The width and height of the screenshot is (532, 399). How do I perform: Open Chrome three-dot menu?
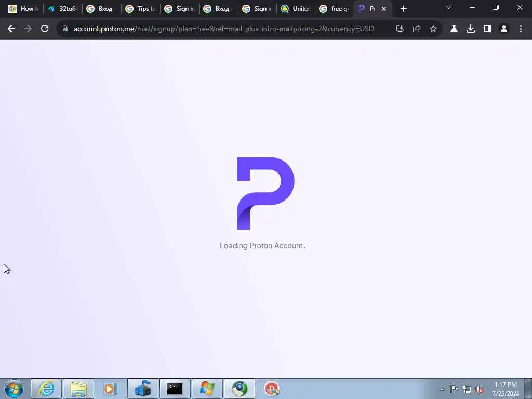coord(521,29)
